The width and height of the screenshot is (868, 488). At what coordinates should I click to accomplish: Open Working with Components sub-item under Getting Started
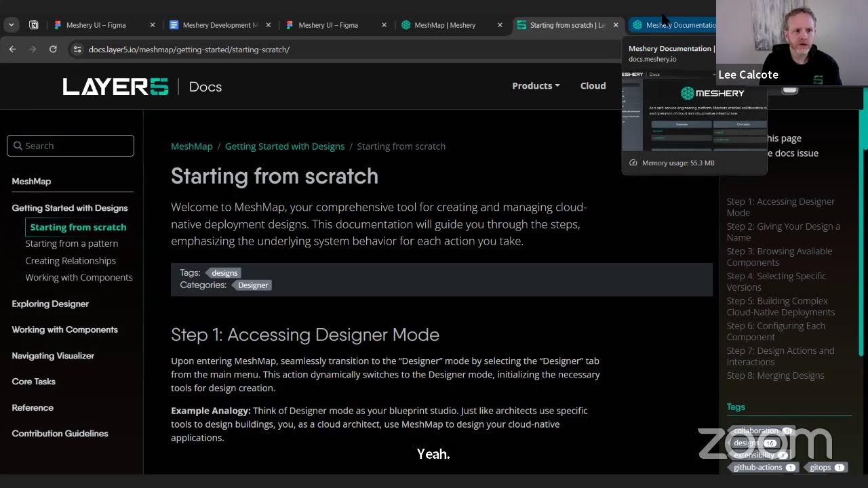[79, 277]
